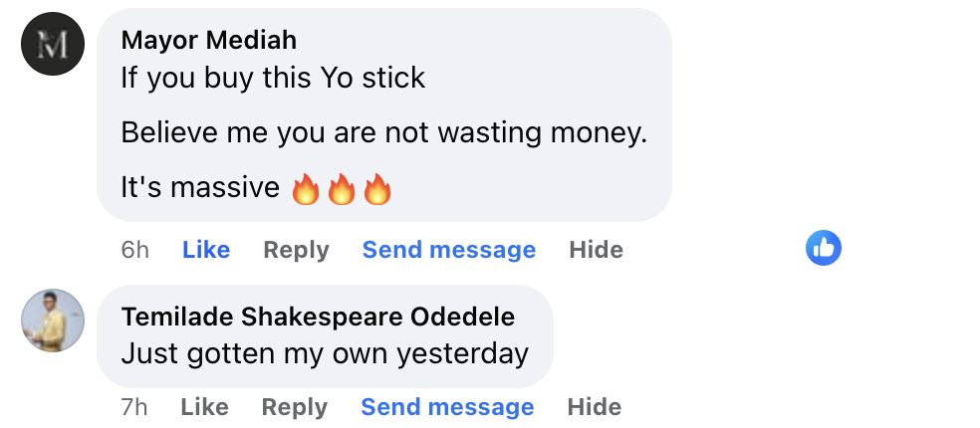Click the "Just gotten my own yesterday" text

(324, 353)
